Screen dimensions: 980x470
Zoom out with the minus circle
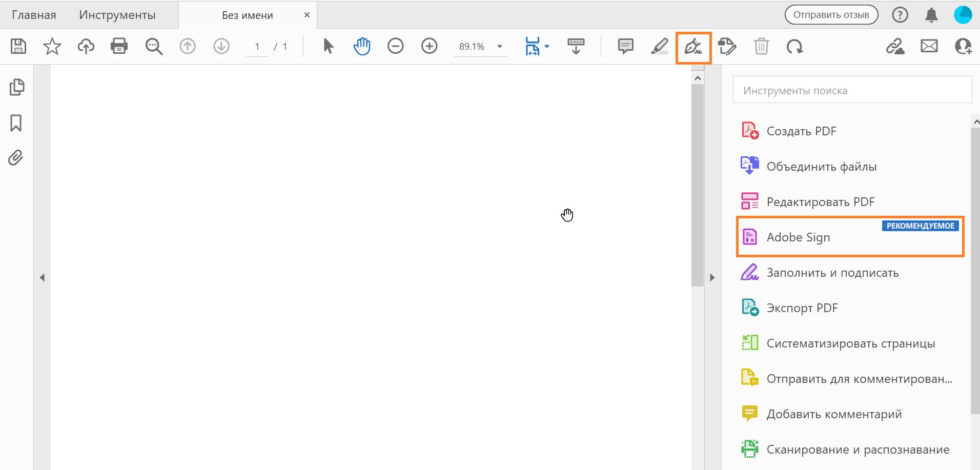tap(396, 46)
